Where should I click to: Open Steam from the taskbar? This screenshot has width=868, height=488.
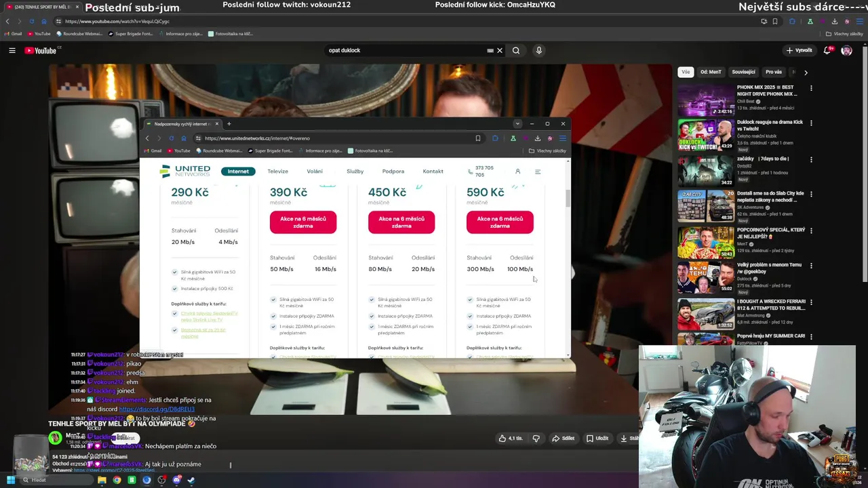tap(191, 480)
